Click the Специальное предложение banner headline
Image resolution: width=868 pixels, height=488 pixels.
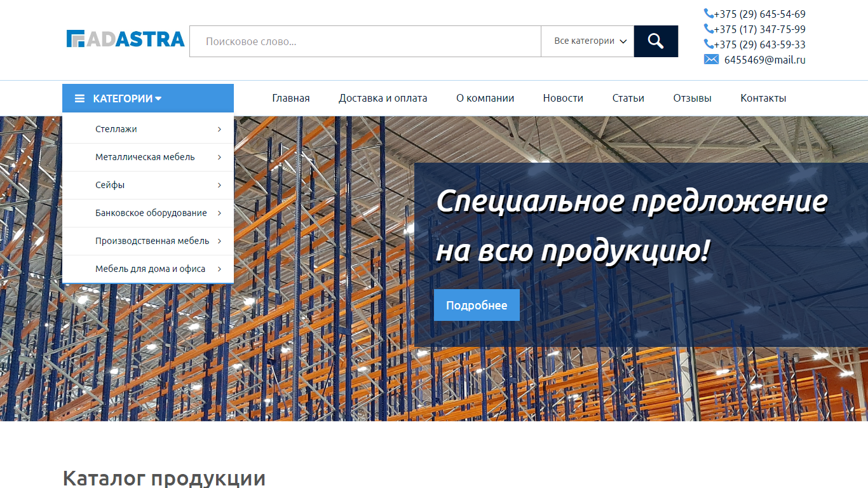632,227
